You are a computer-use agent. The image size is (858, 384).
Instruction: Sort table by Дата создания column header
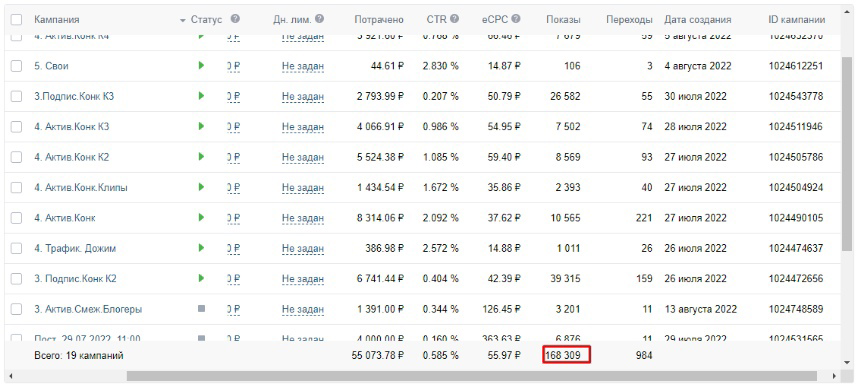(698, 20)
